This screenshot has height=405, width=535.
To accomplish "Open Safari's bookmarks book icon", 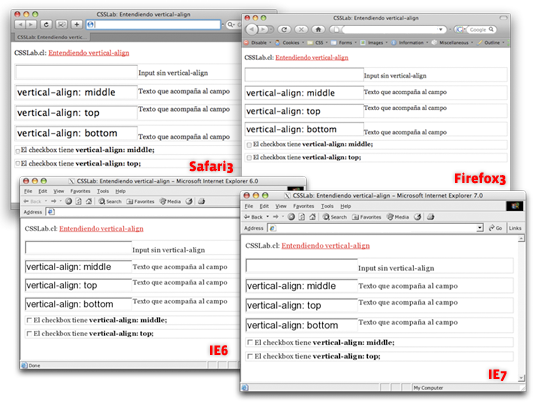I will coord(61,25).
